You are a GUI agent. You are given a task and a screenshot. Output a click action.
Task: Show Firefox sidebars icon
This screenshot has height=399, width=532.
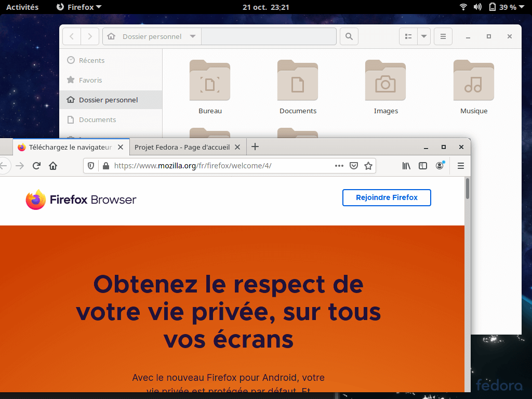tap(423, 166)
